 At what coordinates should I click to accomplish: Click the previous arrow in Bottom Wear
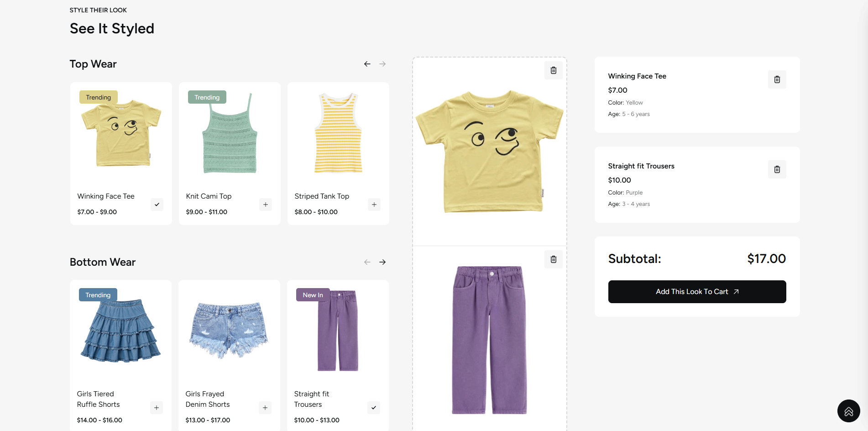367,262
